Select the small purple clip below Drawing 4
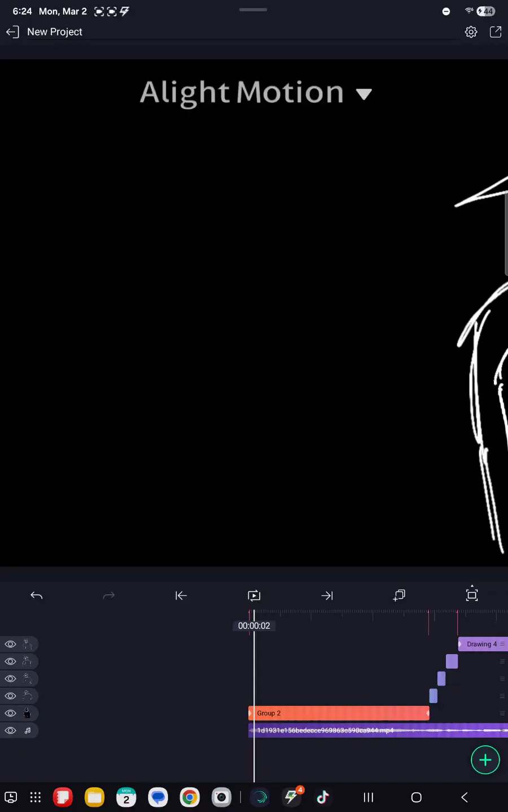The height and width of the screenshot is (812, 508). click(452, 661)
